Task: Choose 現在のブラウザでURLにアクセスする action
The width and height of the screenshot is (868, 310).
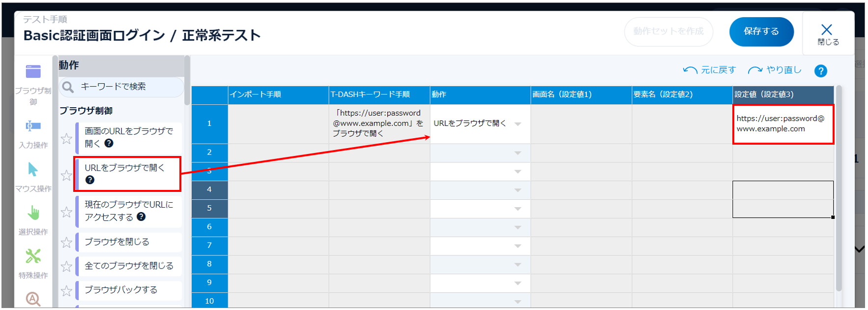Action: 129,211
